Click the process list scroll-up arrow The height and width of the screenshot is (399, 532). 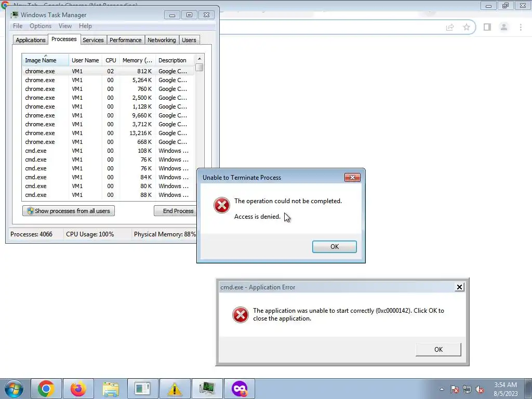[199, 58]
